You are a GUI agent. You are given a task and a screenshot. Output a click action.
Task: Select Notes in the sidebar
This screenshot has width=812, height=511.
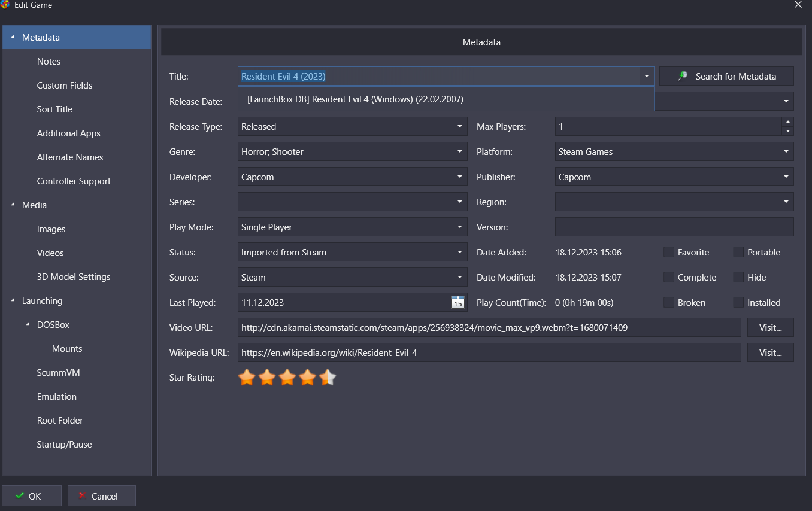click(49, 62)
